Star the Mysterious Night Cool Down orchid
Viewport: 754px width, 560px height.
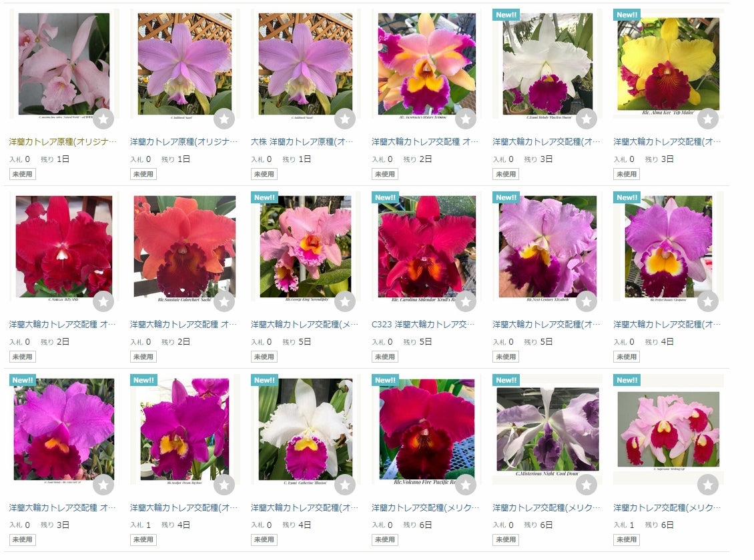point(586,484)
